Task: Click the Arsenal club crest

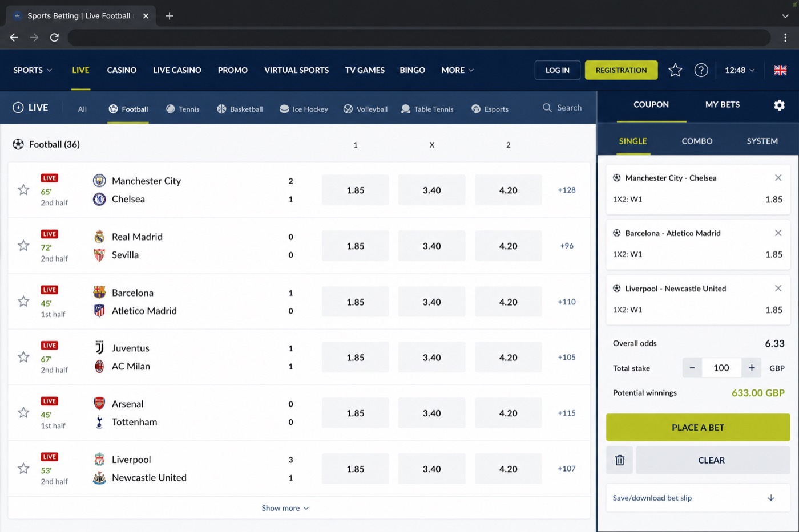Action: (99, 404)
